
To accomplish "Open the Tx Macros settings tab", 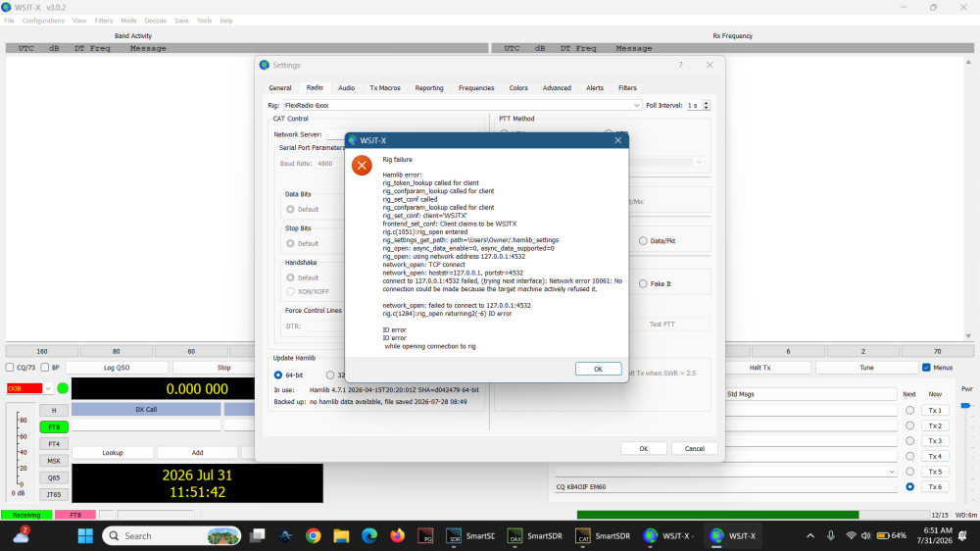I will [385, 88].
